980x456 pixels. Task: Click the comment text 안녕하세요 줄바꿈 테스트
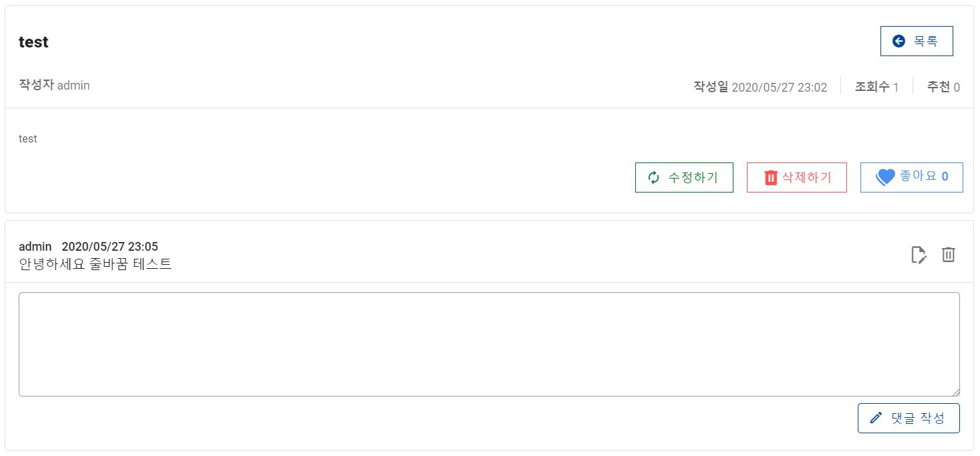pos(96,264)
